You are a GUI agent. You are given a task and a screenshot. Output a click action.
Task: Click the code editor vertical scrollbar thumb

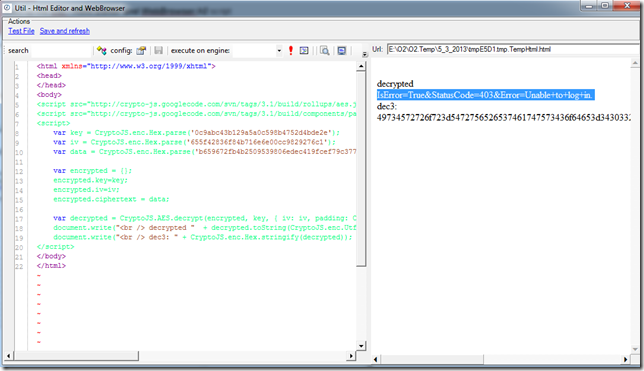point(361,169)
